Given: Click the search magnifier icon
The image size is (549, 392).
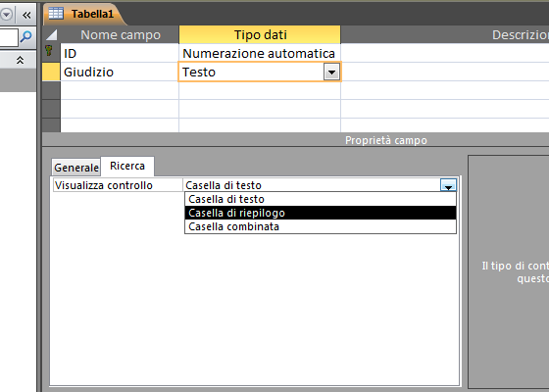Looking at the screenshot, I should [x=26, y=36].
